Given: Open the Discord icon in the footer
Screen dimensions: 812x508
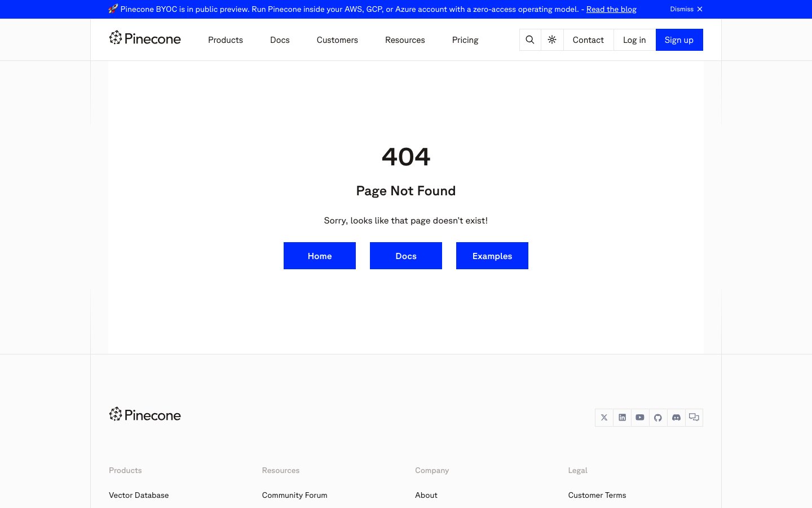Looking at the screenshot, I should 676,417.
